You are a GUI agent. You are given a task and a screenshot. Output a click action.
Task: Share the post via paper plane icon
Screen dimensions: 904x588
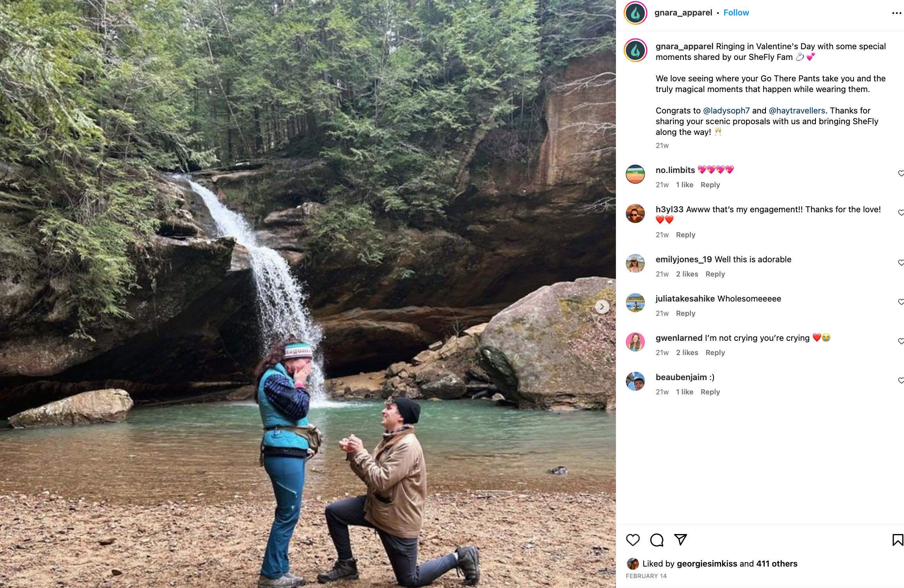(x=680, y=540)
